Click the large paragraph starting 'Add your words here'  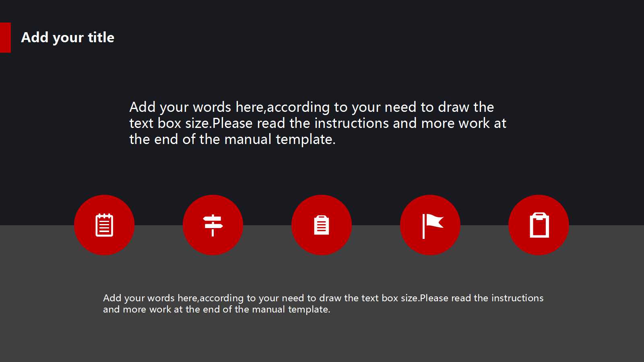(x=318, y=123)
